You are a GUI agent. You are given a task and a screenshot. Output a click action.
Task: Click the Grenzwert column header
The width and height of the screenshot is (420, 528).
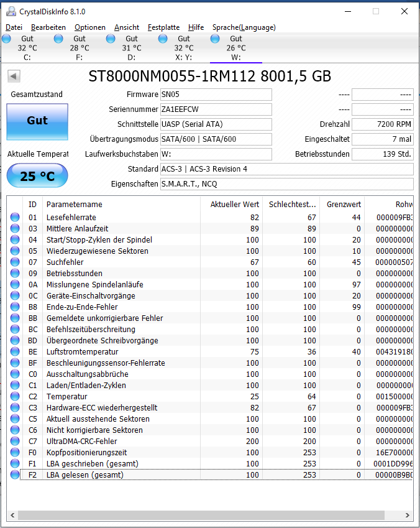tap(342, 205)
